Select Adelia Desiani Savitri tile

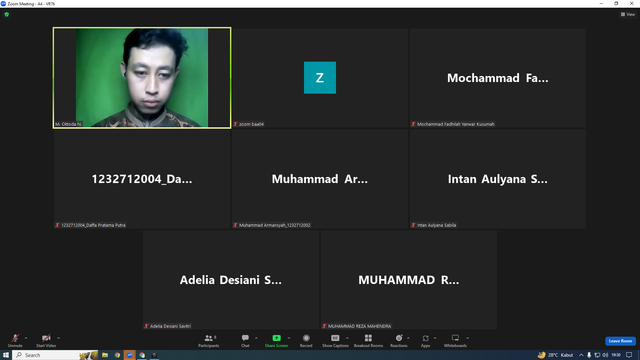coord(231,280)
